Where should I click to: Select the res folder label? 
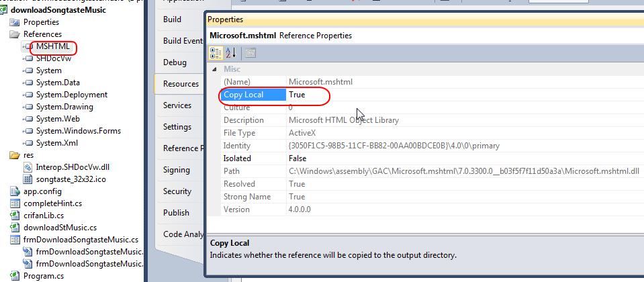[x=28, y=155]
